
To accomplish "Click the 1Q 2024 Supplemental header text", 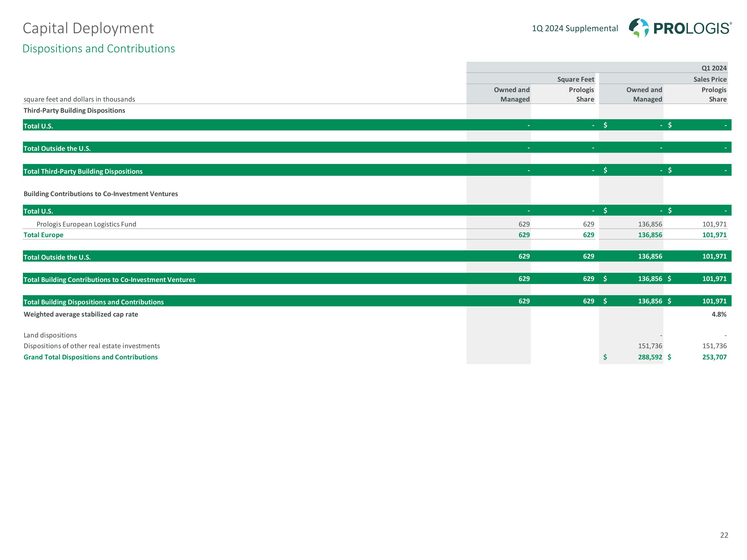I will (x=575, y=28).
